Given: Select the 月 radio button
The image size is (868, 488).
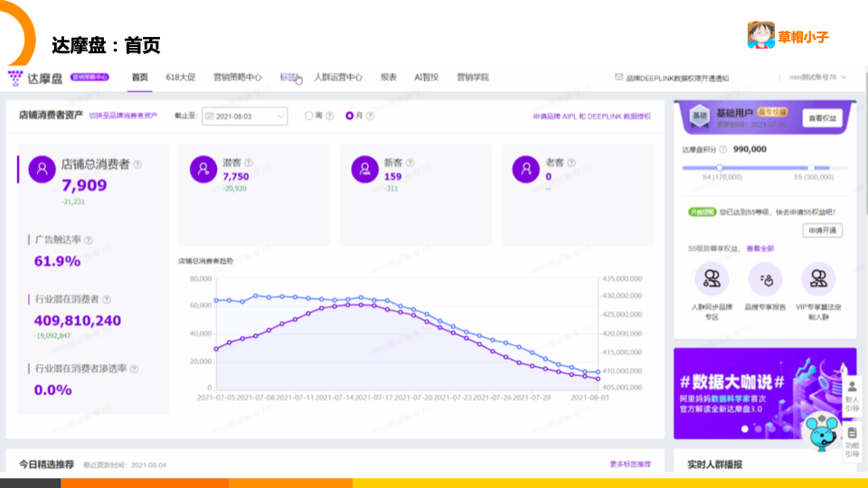Looking at the screenshot, I should point(349,116).
